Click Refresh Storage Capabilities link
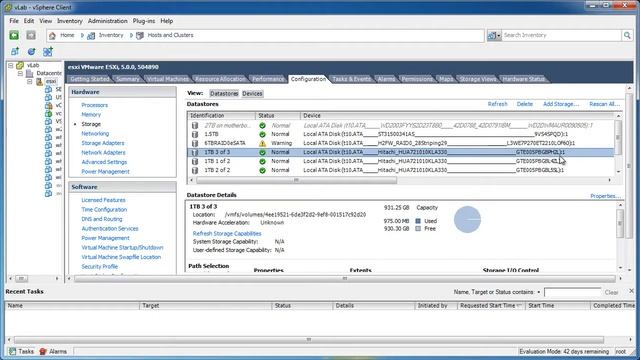This screenshot has width=640, height=360. 227,233
